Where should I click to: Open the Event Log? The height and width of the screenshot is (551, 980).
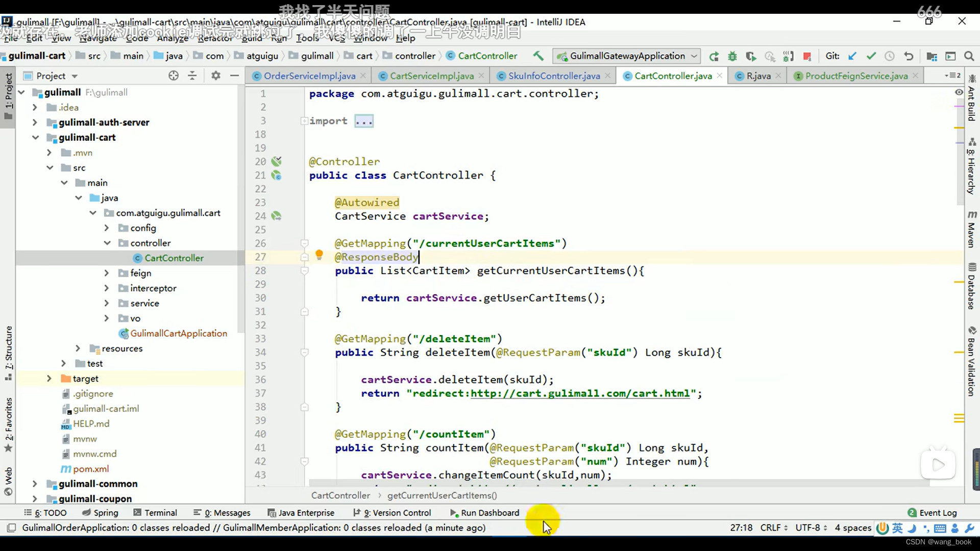click(932, 513)
